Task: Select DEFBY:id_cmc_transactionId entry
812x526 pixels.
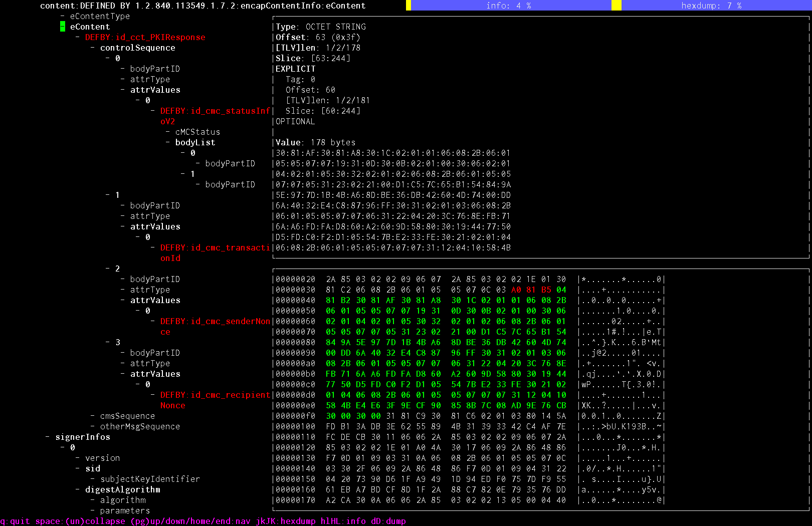Action: pyautogui.click(x=215, y=252)
